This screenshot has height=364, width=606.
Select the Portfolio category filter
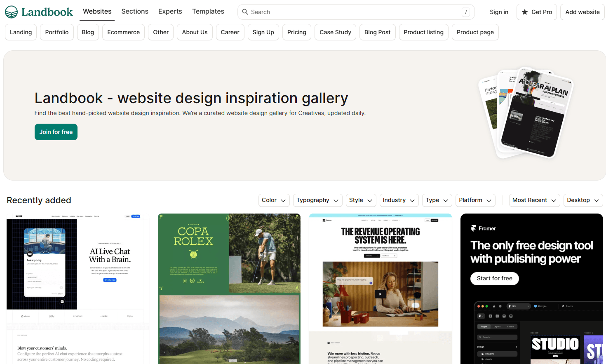coord(57,32)
